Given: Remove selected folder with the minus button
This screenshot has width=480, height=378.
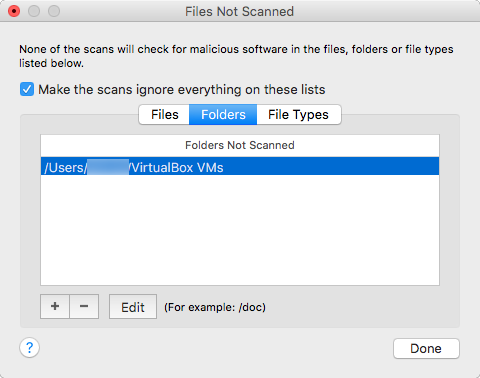Looking at the screenshot, I should (x=84, y=306).
